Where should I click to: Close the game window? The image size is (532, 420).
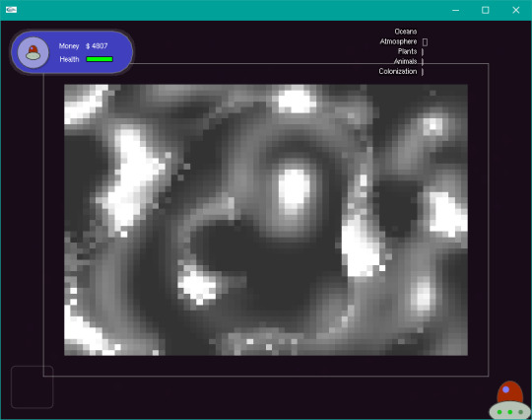tap(515, 10)
